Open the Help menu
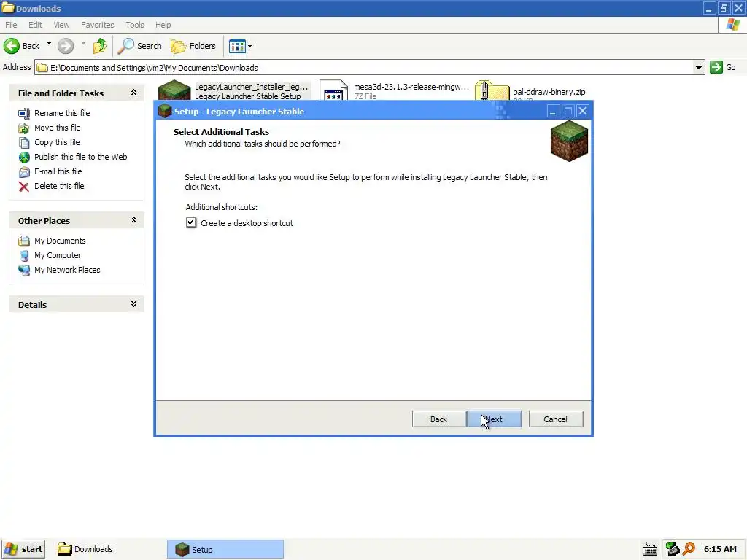 [163, 25]
